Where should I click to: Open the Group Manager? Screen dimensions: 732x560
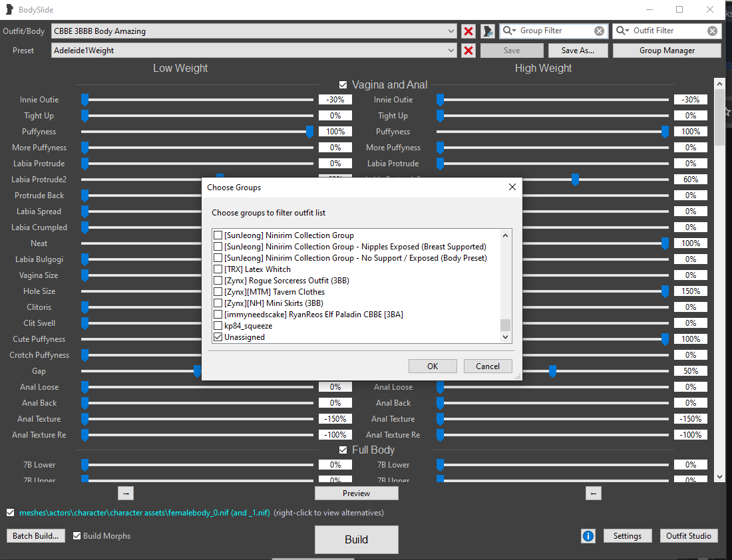coord(667,51)
